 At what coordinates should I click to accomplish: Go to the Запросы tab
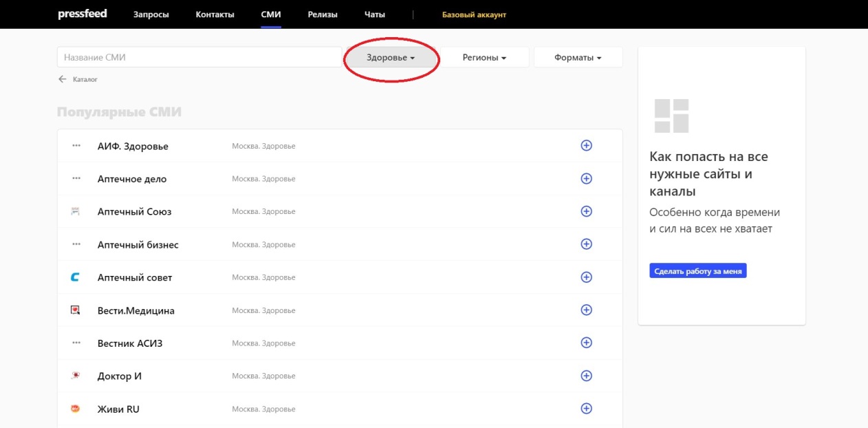coord(151,14)
